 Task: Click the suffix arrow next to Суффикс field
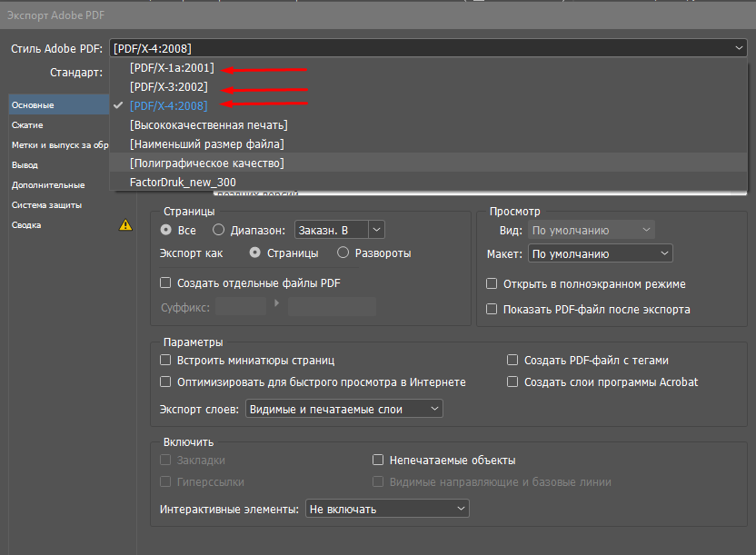click(x=277, y=303)
